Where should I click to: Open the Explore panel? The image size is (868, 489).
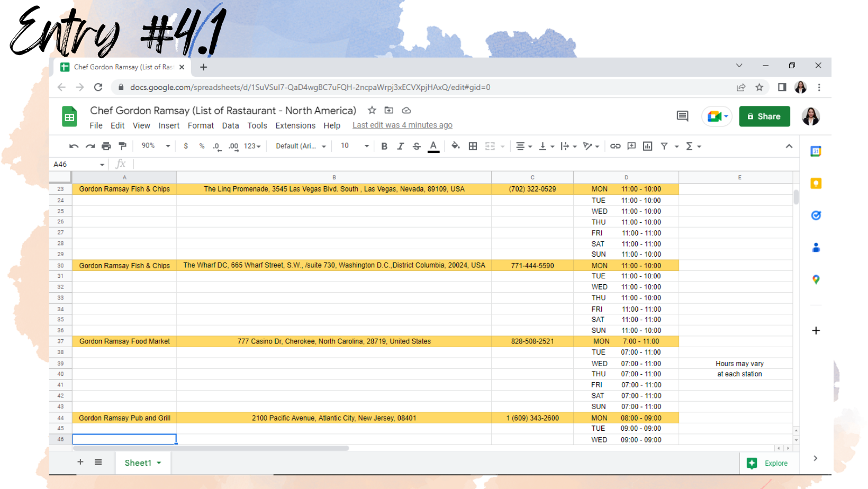coord(767,463)
